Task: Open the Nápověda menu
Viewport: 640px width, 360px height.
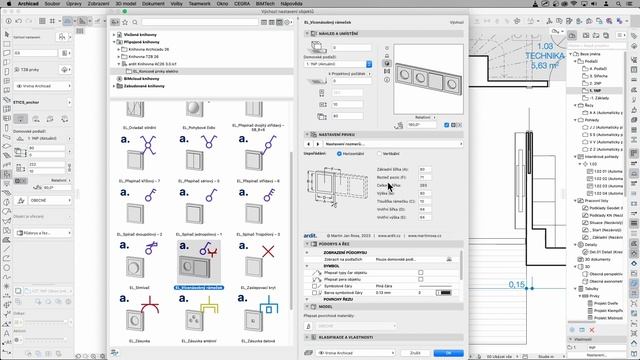Action: click(x=291, y=4)
